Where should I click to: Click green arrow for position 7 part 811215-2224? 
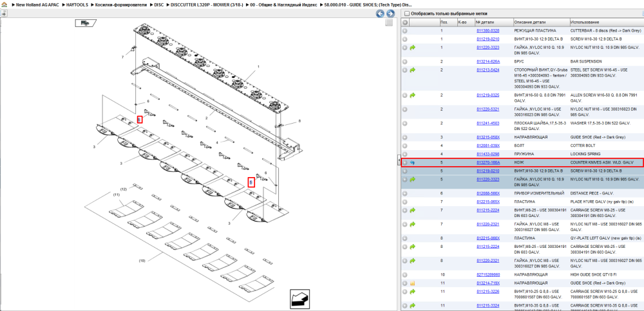[x=413, y=211]
